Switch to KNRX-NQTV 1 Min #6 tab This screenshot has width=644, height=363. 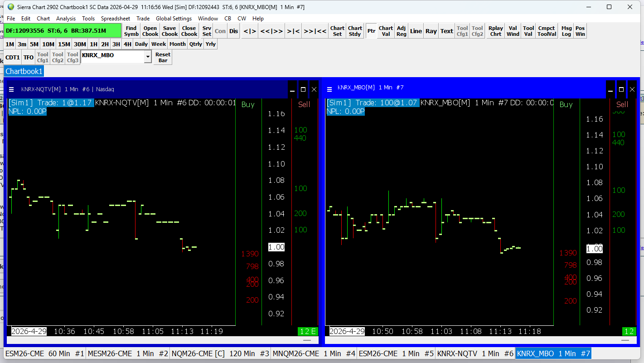[x=475, y=353]
